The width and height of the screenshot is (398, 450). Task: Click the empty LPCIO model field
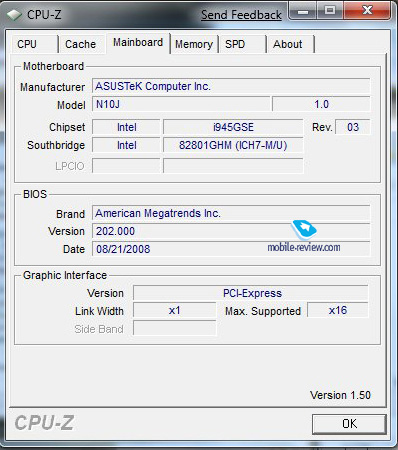233,166
